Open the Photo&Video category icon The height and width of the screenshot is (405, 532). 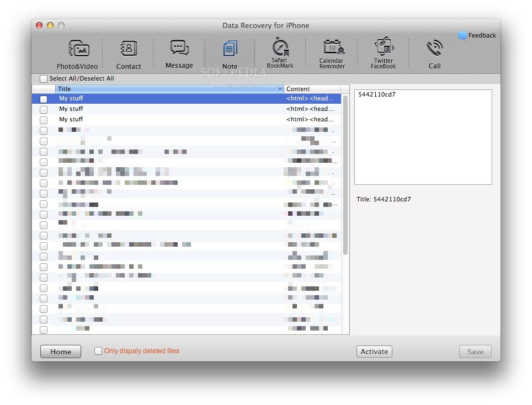[x=78, y=49]
